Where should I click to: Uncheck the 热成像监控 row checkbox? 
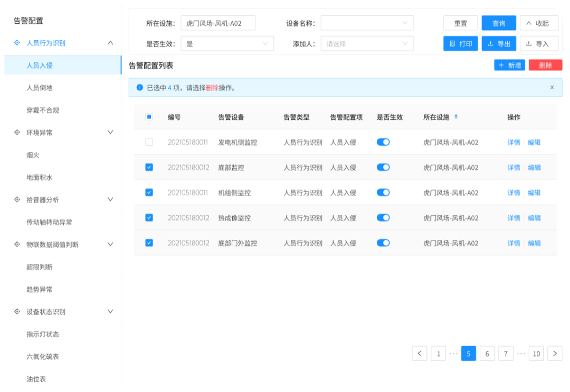(x=149, y=218)
